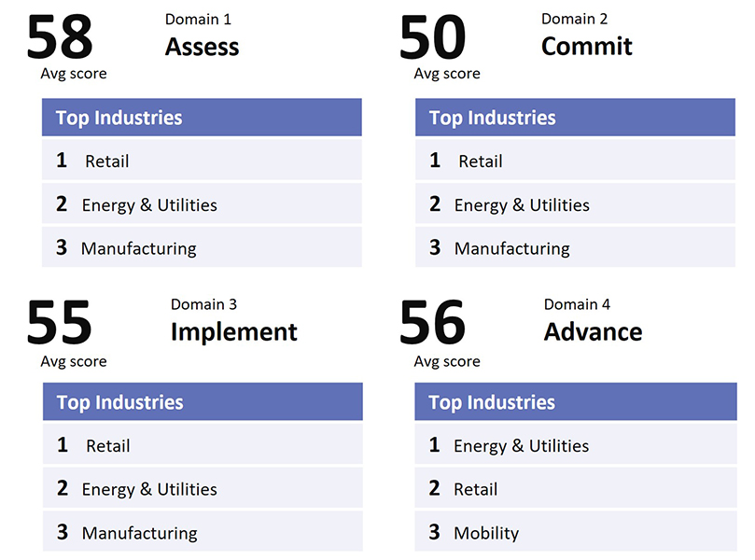This screenshot has width=755, height=560.
Task: Select Energy & Utilities in Implement list
Action: coord(149,489)
